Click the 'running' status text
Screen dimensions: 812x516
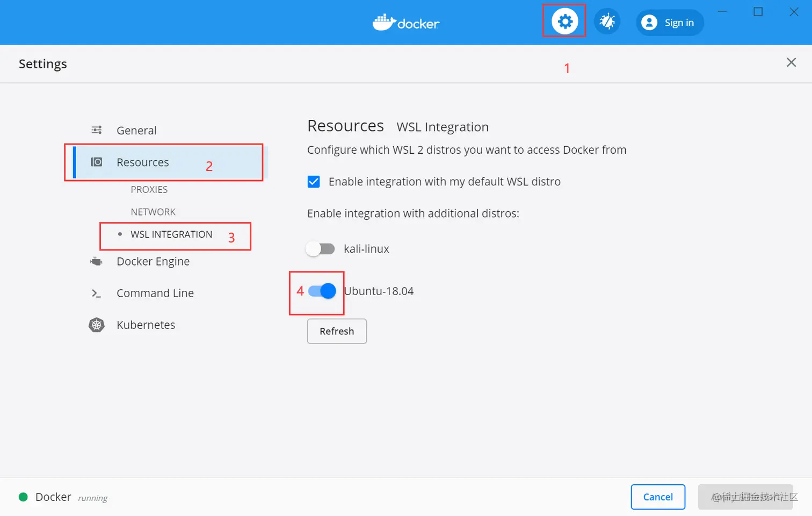click(x=93, y=498)
